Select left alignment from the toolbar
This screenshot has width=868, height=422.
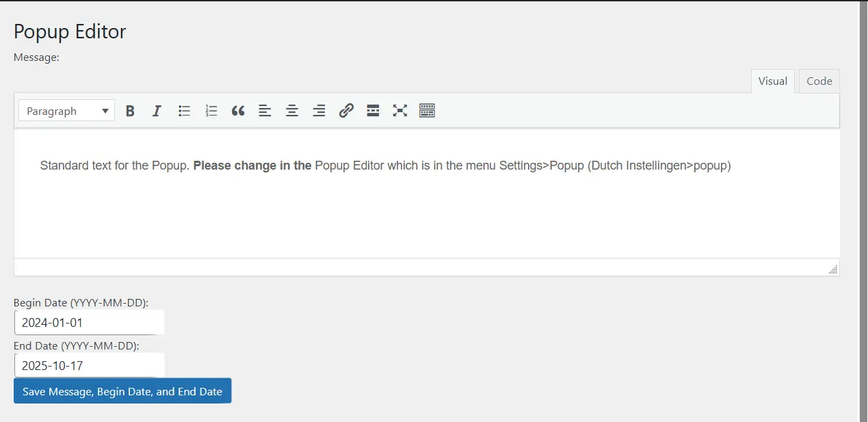pyautogui.click(x=265, y=110)
